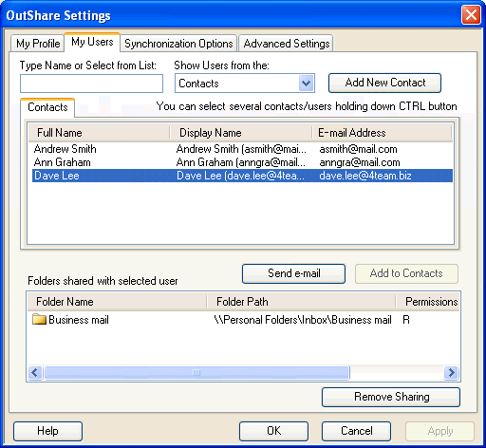
Task: Open the My Profile tab
Action: coord(38,44)
